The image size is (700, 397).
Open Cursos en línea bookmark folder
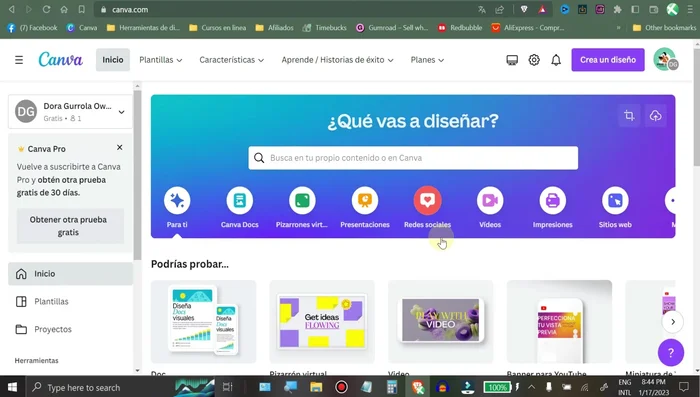[217, 28]
